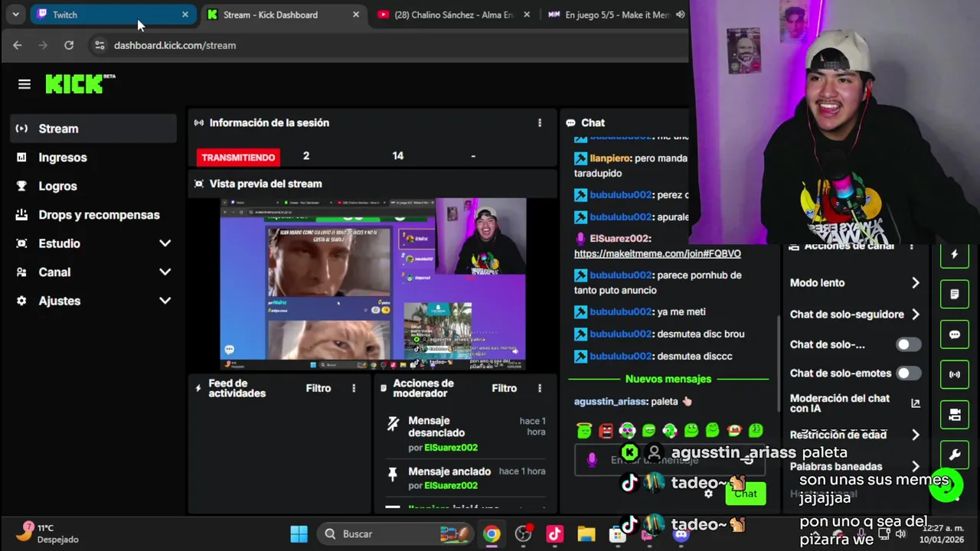Click the red TRANSMITIENDO status badge

point(238,157)
